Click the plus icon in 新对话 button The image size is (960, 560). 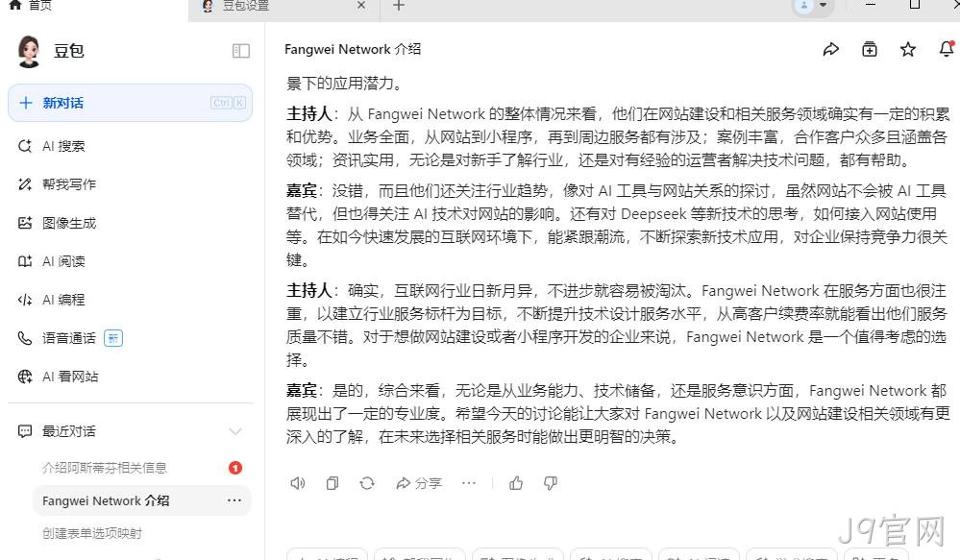[26, 103]
